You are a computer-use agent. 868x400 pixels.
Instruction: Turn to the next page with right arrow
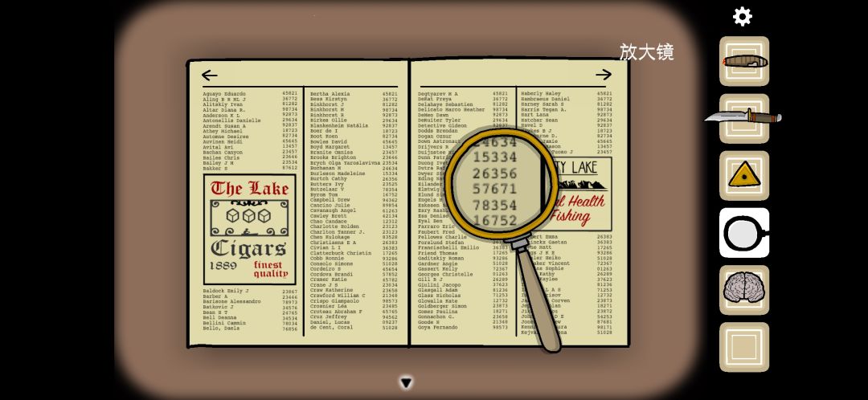[x=604, y=74]
